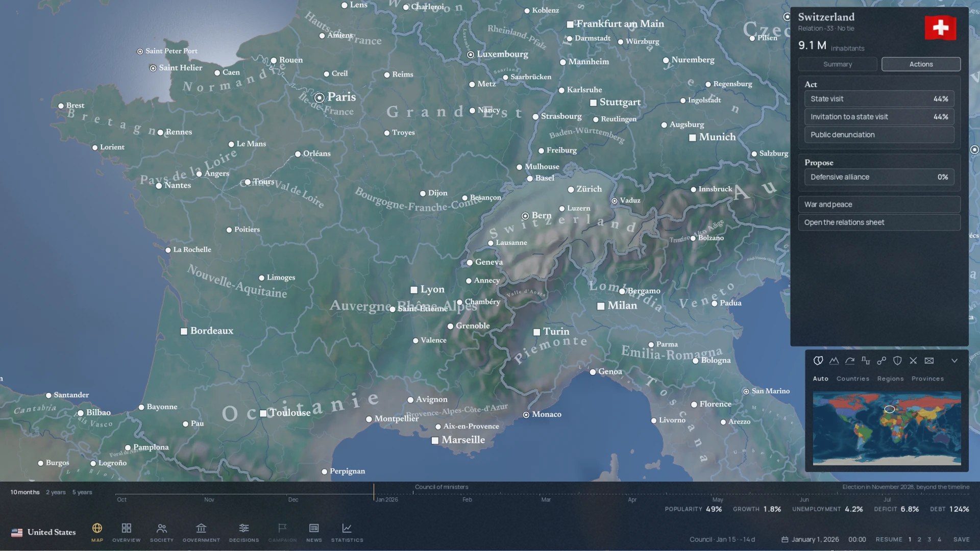The image size is (980, 551).
Task: Click the Resume button
Action: pyautogui.click(x=889, y=539)
